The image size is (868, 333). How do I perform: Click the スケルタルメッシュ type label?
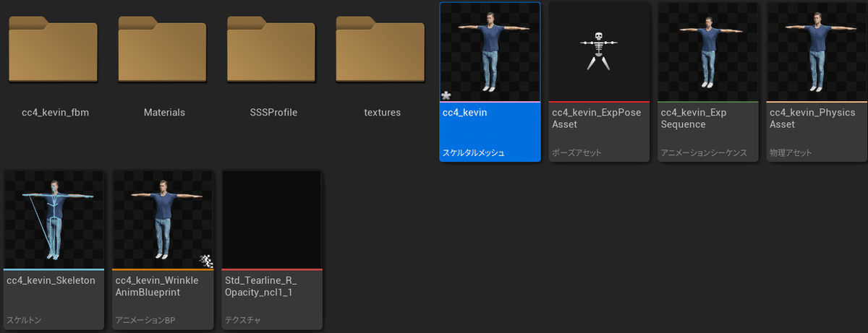coord(473,153)
